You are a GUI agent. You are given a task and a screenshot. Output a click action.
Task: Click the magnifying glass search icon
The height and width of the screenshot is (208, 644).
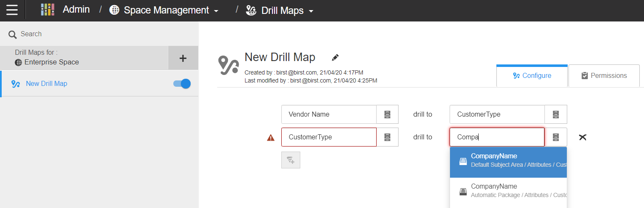point(13,35)
